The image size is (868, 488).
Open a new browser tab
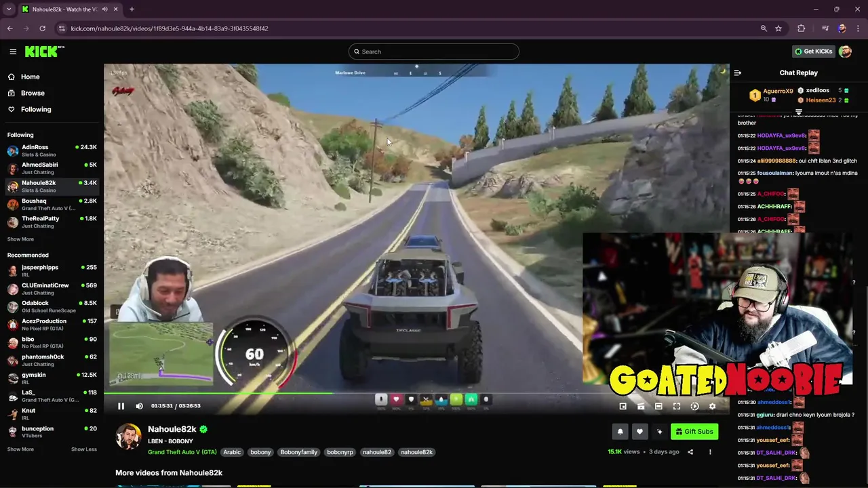click(x=132, y=9)
